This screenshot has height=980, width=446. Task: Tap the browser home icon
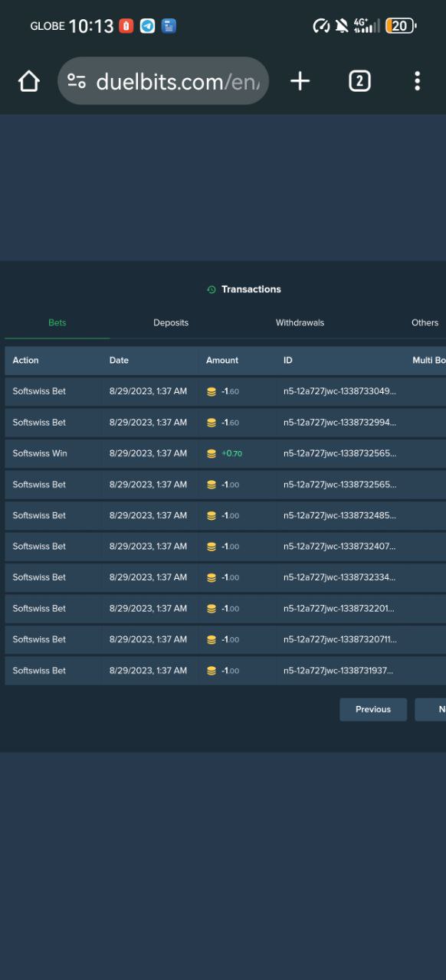coord(29,81)
